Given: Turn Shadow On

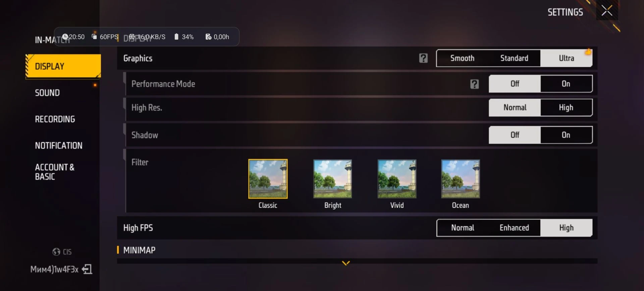Looking at the screenshot, I should coord(566,135).
